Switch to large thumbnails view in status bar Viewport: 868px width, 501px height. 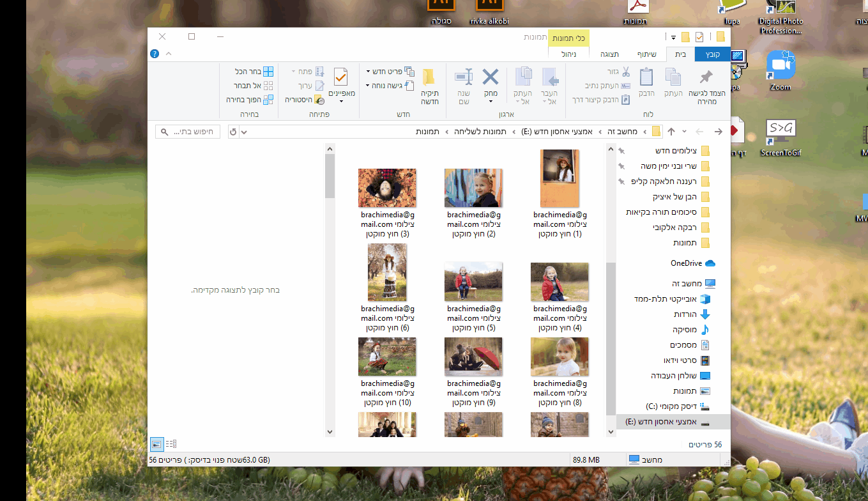pyautogui.click(x=156, y=443)
